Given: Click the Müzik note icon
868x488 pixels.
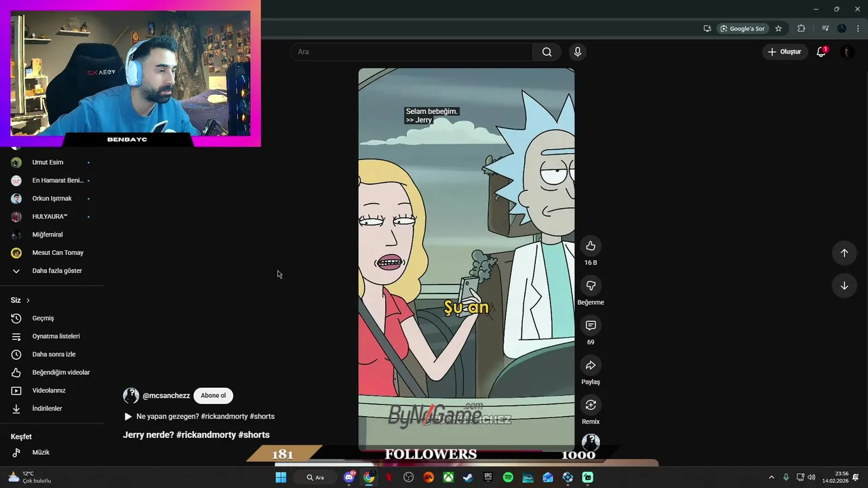Looking at the screenshot, I should (x=16, y=453).
